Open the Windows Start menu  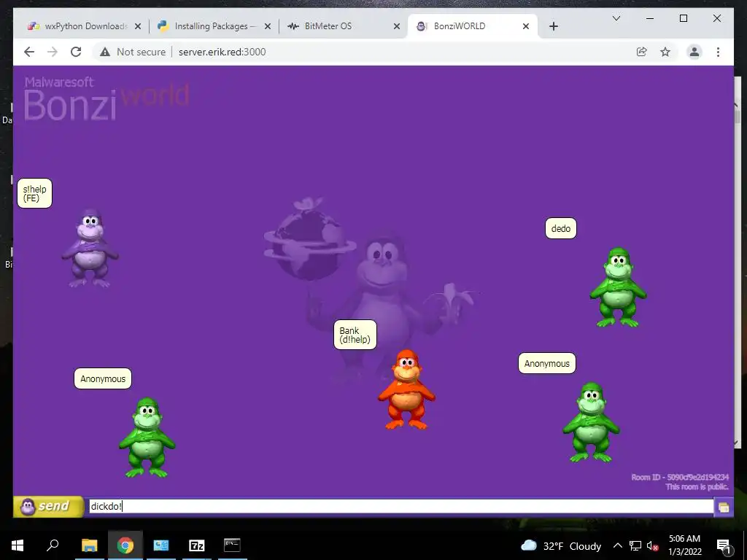18,545
